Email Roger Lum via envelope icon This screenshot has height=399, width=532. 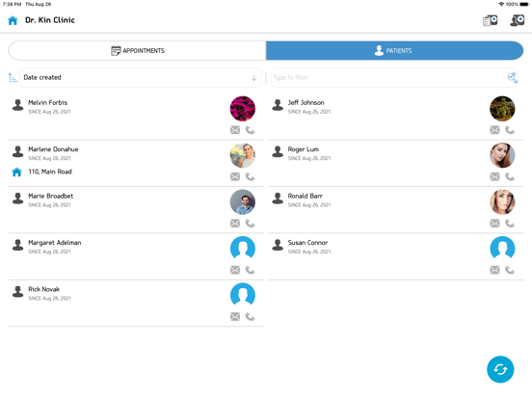(495, 176)
